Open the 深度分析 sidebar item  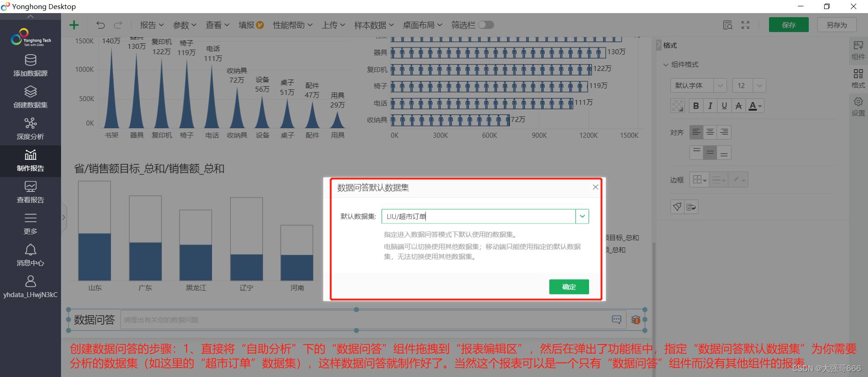(30, 129)
